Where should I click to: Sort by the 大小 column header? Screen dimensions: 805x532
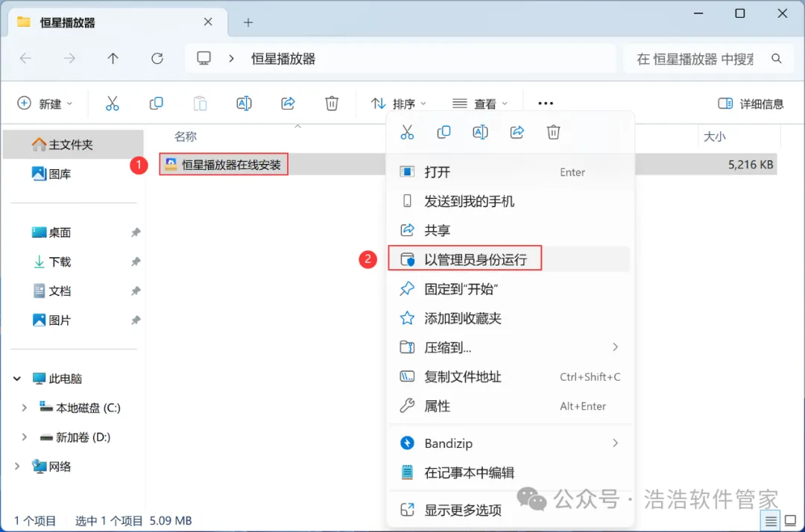(714, 136)
